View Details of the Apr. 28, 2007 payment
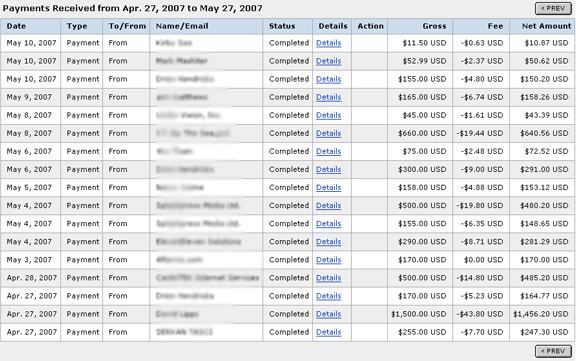Viewport: 576px width, 361px height. click(x=328, y=278)
